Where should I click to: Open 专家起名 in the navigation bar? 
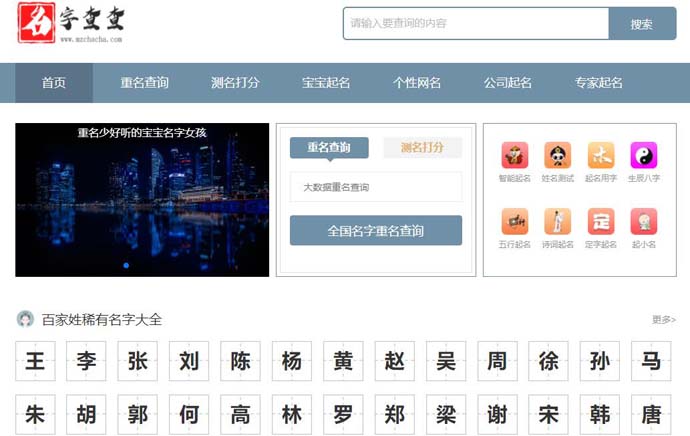599,83
